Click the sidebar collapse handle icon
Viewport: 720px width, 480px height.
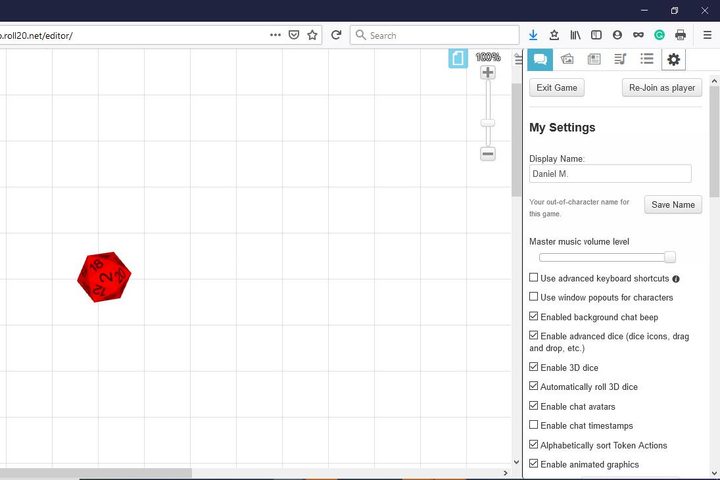tap(518, 59)
